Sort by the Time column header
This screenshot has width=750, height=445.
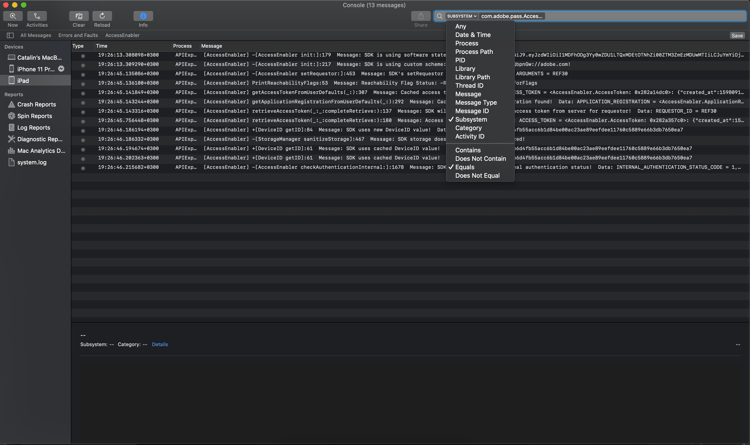(101, 46)
